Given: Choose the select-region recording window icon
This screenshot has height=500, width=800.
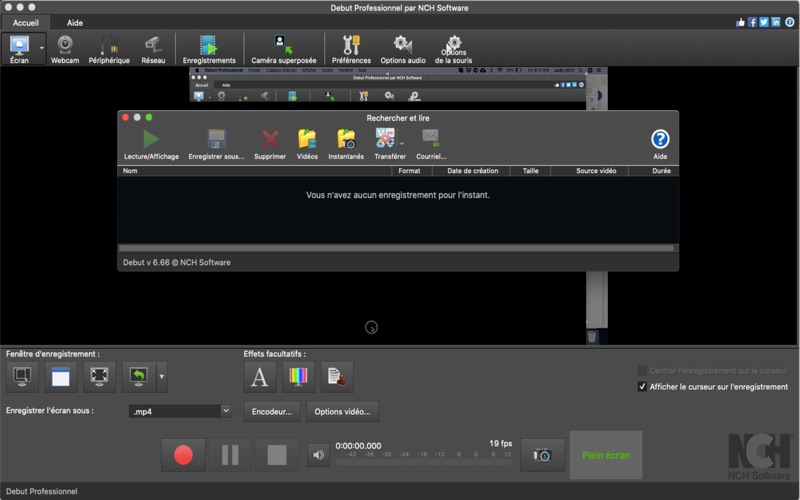Looking at the screenshot, I should 22,377.
